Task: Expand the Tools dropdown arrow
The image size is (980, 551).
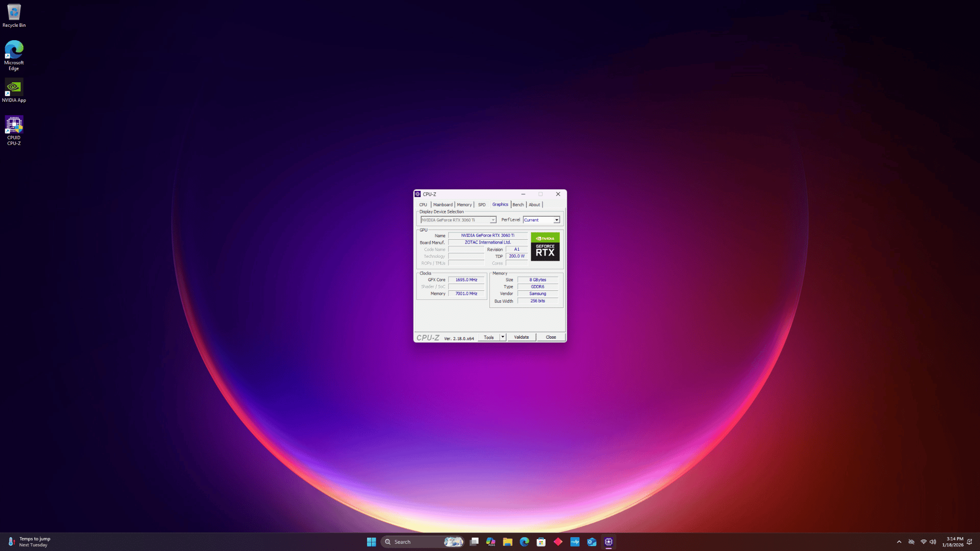Action: tap(503, 337)
